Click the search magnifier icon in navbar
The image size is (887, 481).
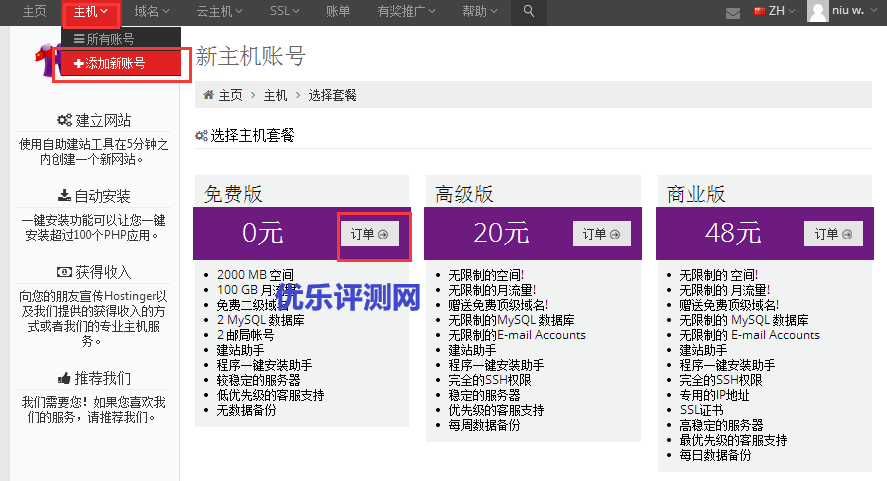pyautogui.click(x=529, y=12)
